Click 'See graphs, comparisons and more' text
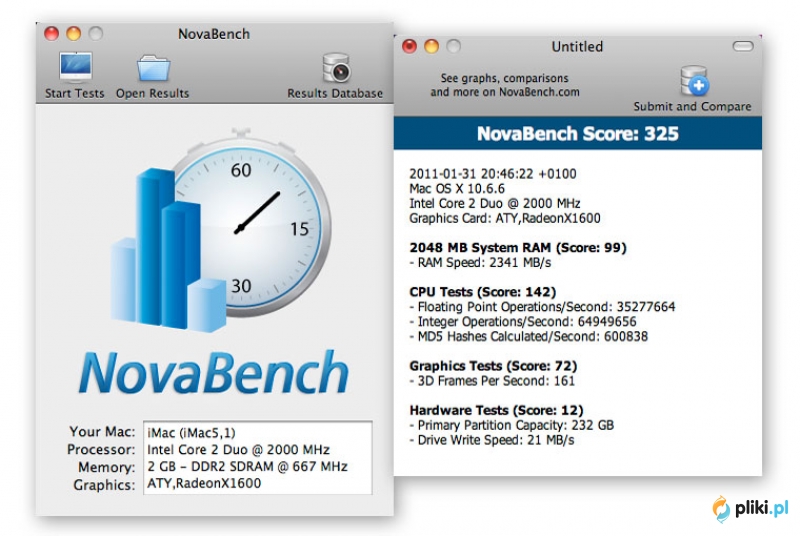 [x=505, y=85]
